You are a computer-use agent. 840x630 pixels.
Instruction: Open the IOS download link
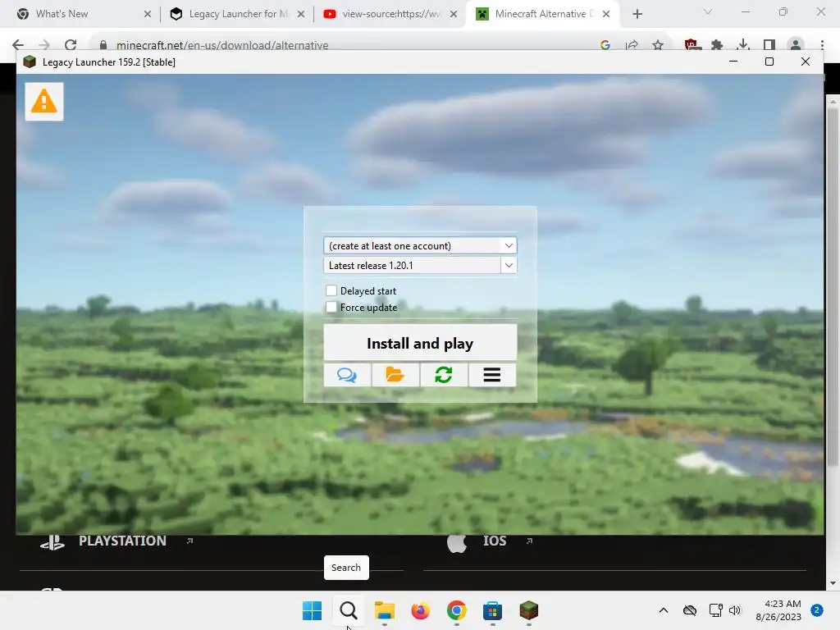[495, 541]
